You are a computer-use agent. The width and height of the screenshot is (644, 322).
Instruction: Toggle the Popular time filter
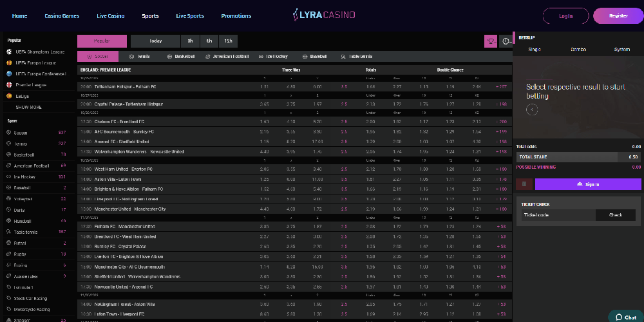102,41
